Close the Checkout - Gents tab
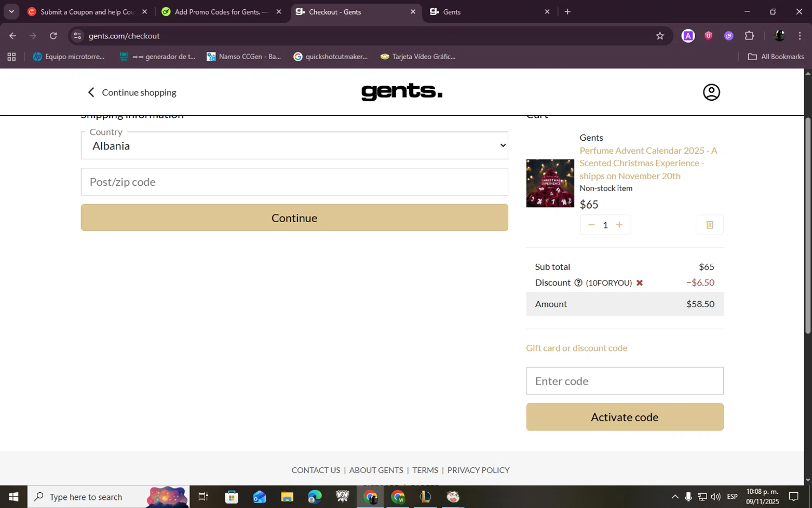 (x=413, y=12)
